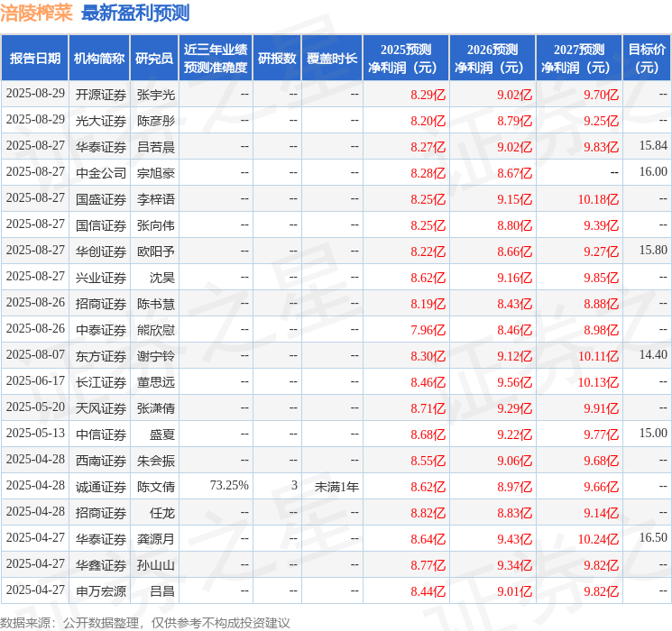Open the 开源证券 institution entry
This screenshot has width=672, height=631.
tap(100, 94)
